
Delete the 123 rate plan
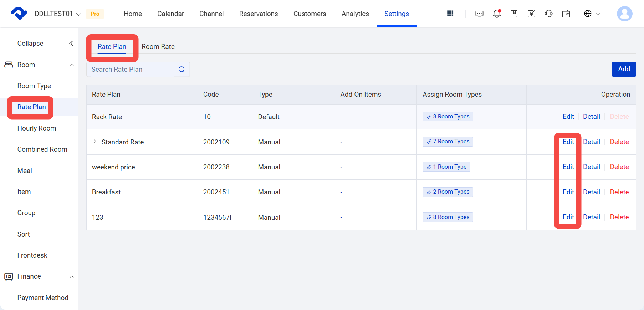[x=619, y=217]
